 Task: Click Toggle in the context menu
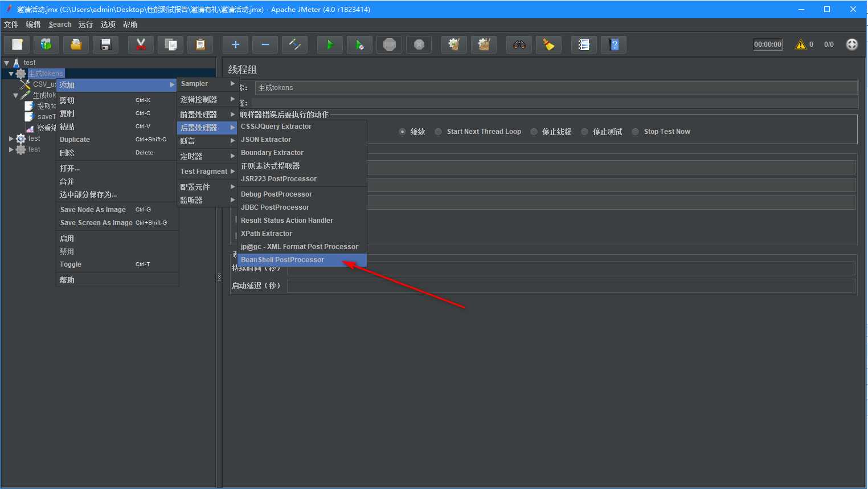tap(117, 264)
